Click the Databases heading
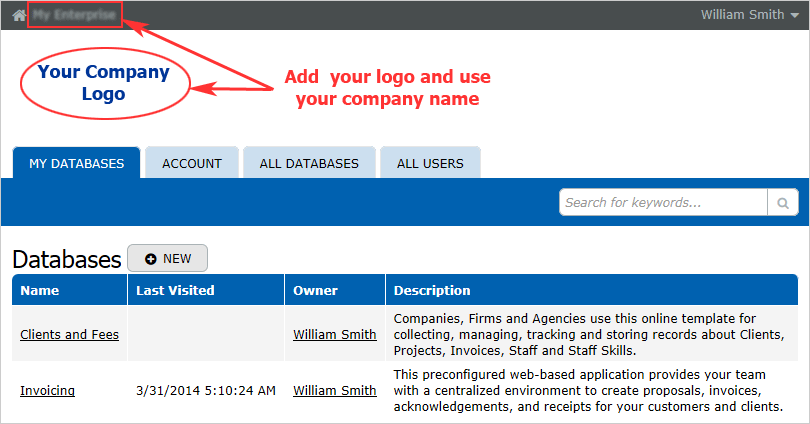 [67, 259]
